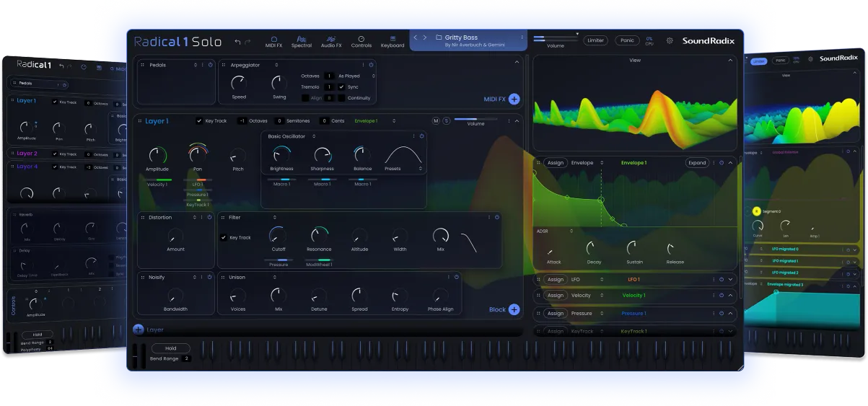The height and width of the screenshot is (406, 868).
Task: Toggle Pedals block power button
Action: (211, 65)
